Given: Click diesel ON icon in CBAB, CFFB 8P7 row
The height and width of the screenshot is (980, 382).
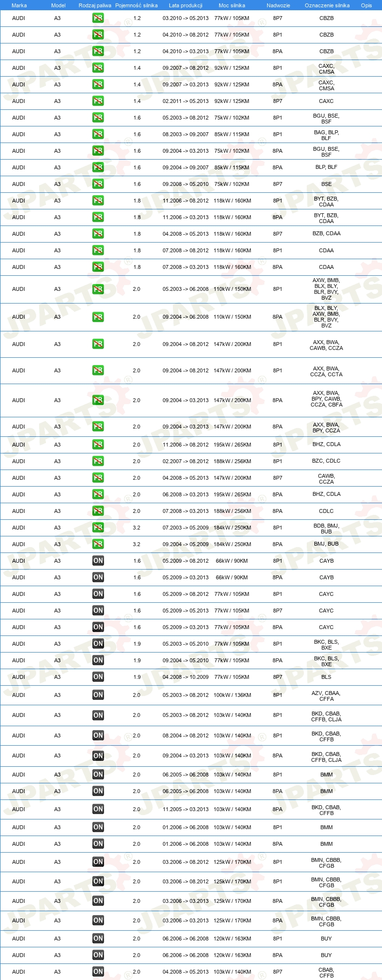Looking at the screenshot, I should (98, 972).
